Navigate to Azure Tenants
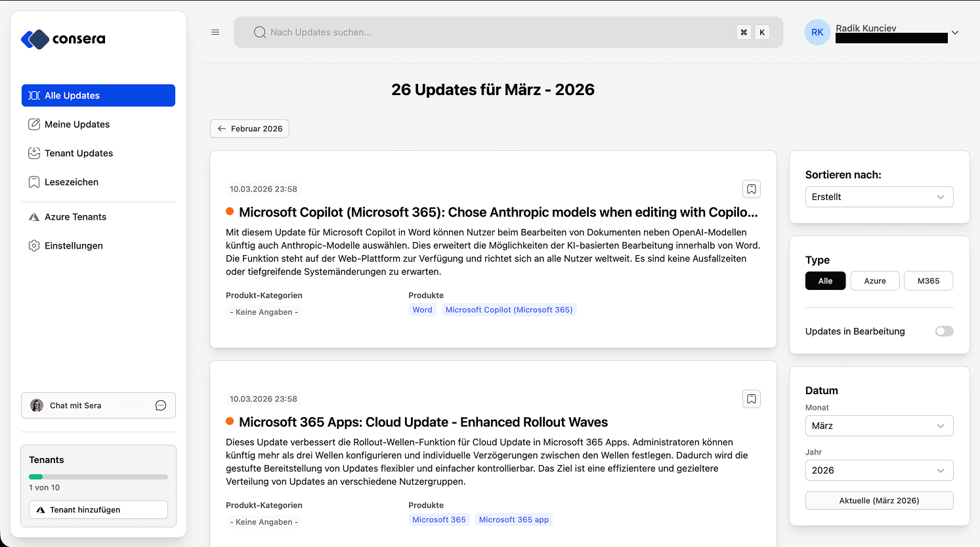The height and width of the screenshot is (547, 980). click(x=98, y=216)
